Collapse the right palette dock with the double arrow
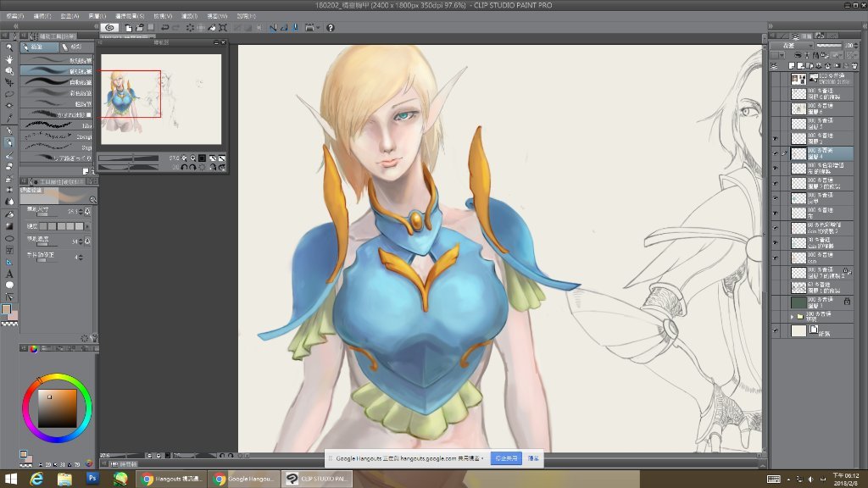 [x=771, y=26]
